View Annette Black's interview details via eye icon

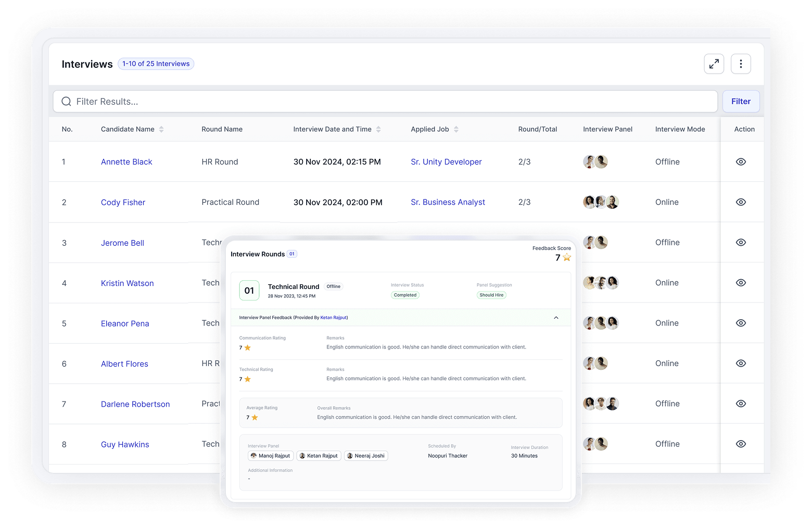(741, 161)
